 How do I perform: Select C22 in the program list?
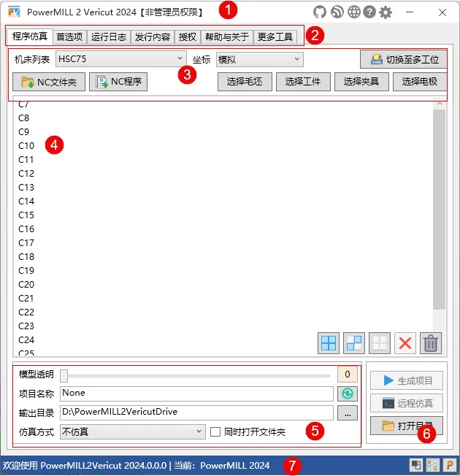tap(26, 312)
